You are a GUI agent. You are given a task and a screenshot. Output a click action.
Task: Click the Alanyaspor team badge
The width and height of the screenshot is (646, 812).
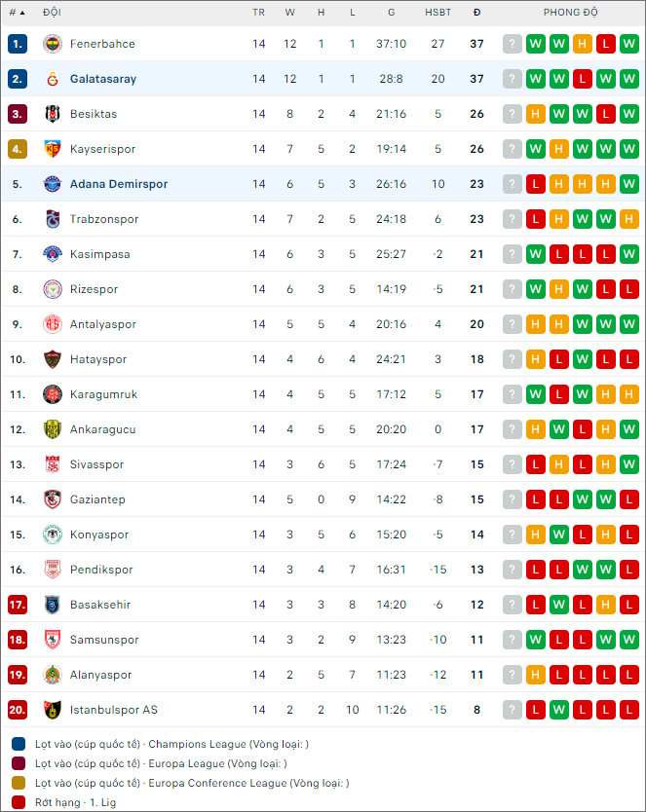pos(53,675)
